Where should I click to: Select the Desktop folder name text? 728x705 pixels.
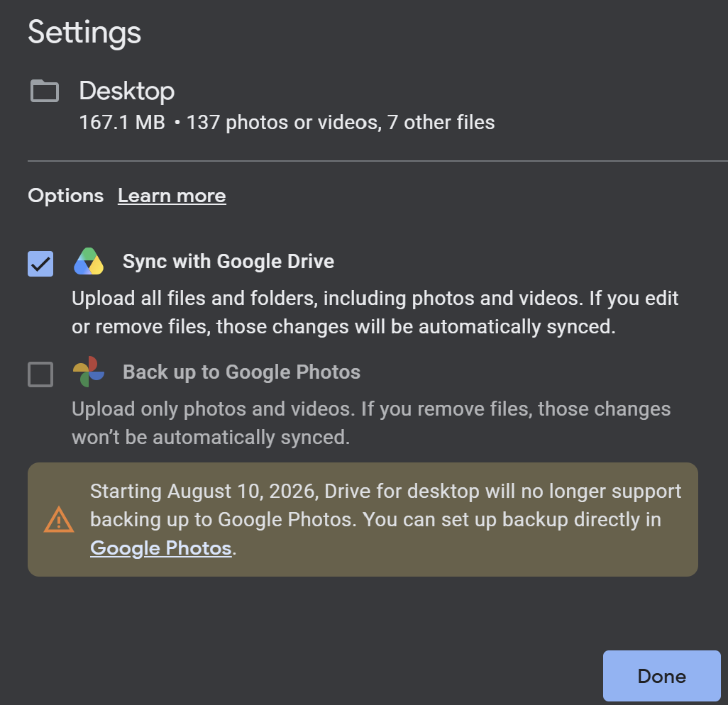[x=127, y=91]
